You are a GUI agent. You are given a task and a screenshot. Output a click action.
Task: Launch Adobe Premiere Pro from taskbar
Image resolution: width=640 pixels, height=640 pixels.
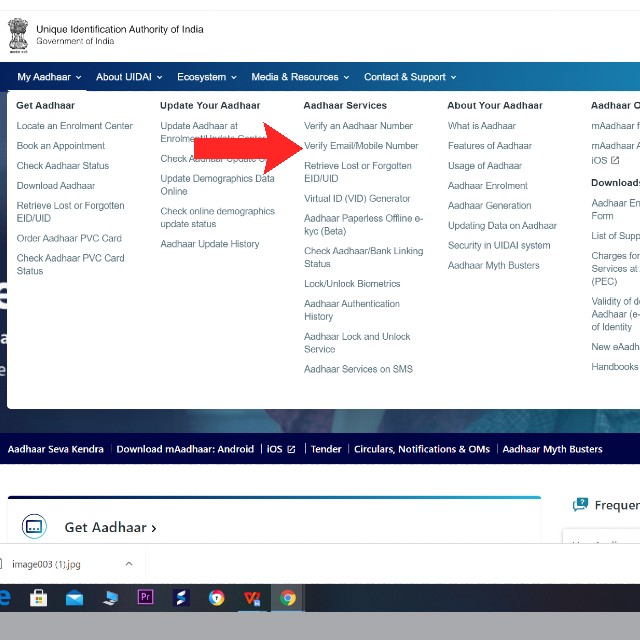145,597
